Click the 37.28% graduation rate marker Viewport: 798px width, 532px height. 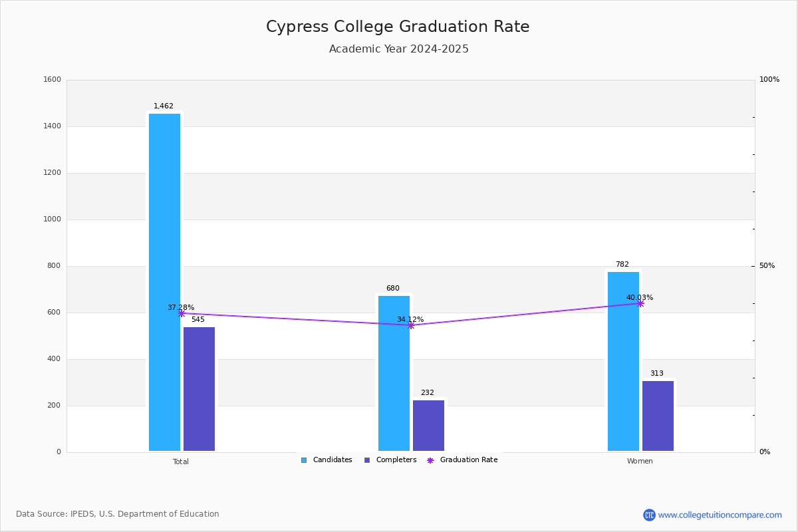coord(181,313)
